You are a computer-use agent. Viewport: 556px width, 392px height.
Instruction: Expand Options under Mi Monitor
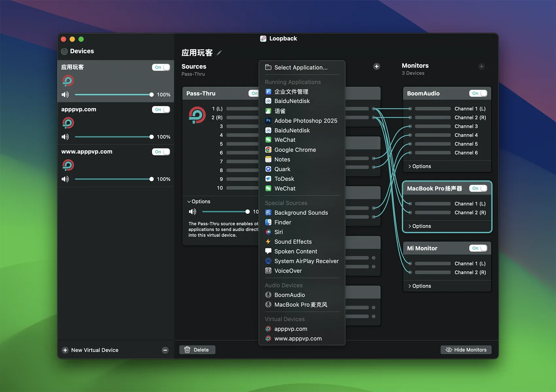(420, 286)
